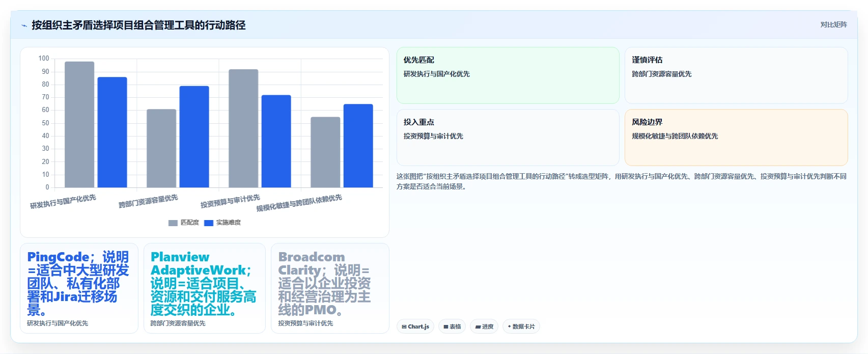Open the Planview AdaptiveWork data card
Screen dimensions: 868x354
205,288
